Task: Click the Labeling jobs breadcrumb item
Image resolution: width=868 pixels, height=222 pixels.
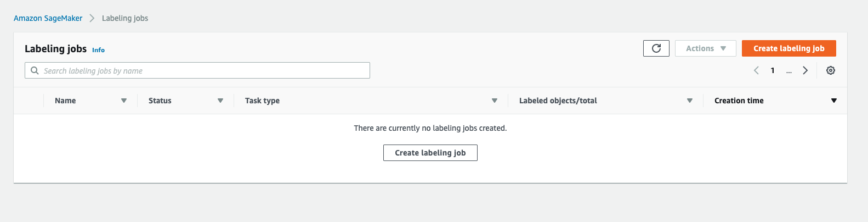Action: tap(125, 18)
